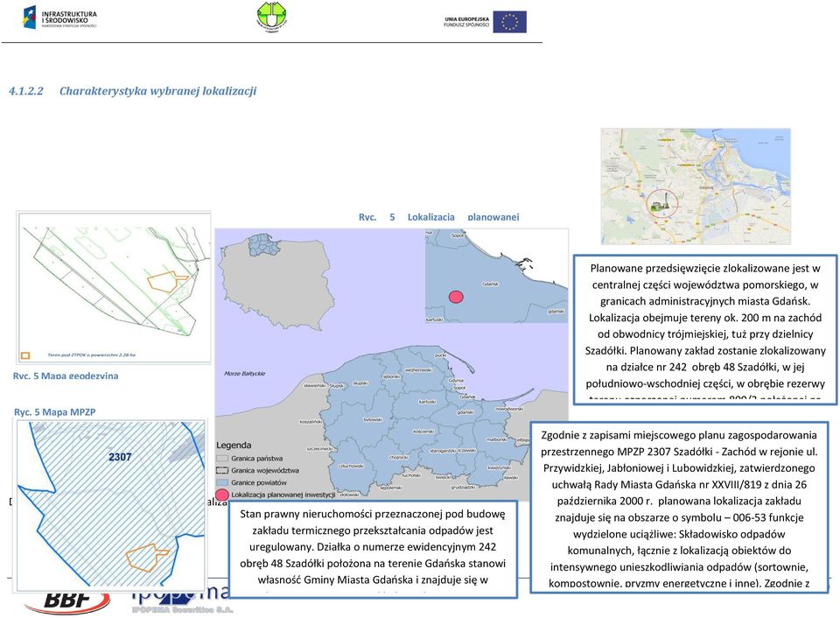Viewport: 840px width, 618px height.
Task: Click the IPOPEMA Securities logo in the footer
Action: (182, 600)
